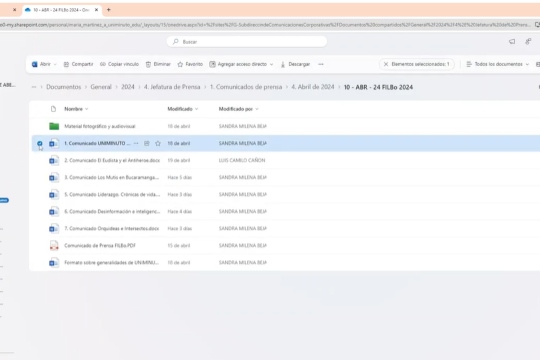Clear selection with X in Elementos seleccionados

(386, 64)
